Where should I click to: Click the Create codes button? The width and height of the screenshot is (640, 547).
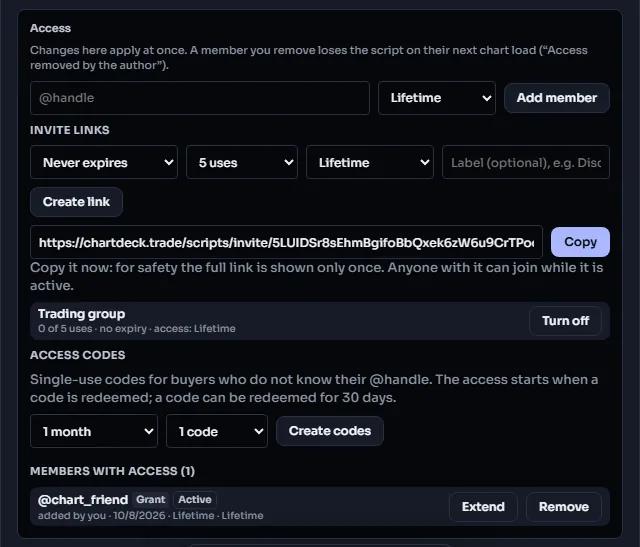(x=330, y=431)
